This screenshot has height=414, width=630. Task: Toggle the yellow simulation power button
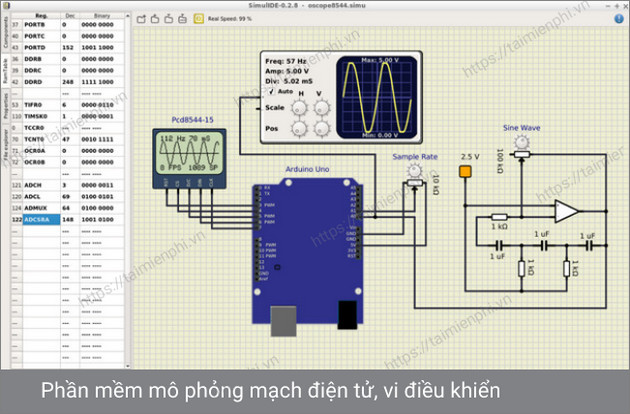click(x=199, y=18)
